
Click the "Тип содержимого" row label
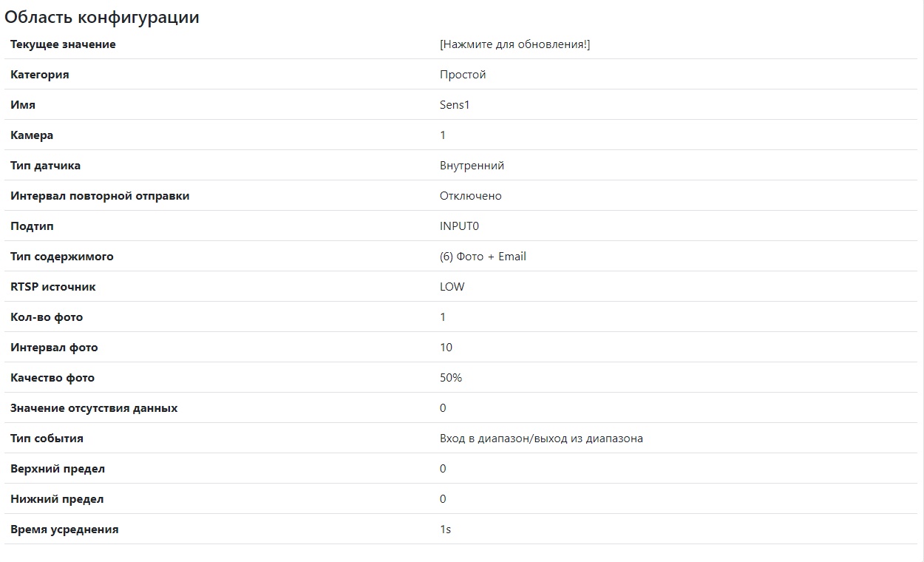[x=62, y=257]
